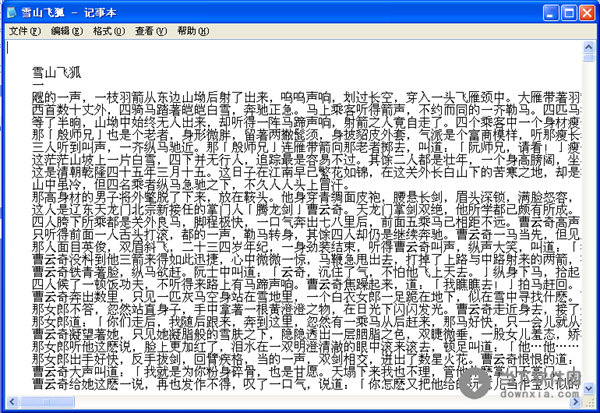Click the line starting with 四人胯下所乘
Image resolution: width=600 pixels, height=413 pixels.
coord(306,222)
